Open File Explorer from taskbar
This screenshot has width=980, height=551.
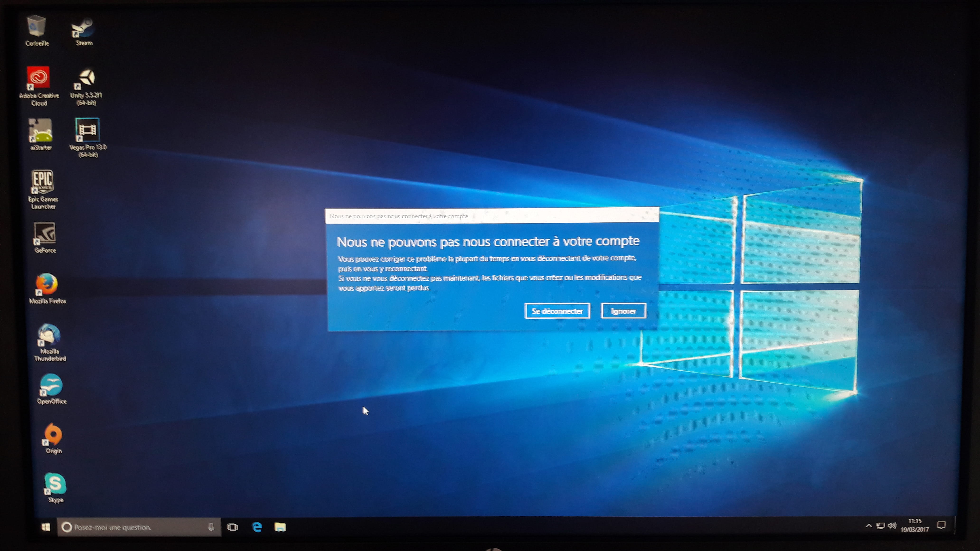[x=280, y=527]
